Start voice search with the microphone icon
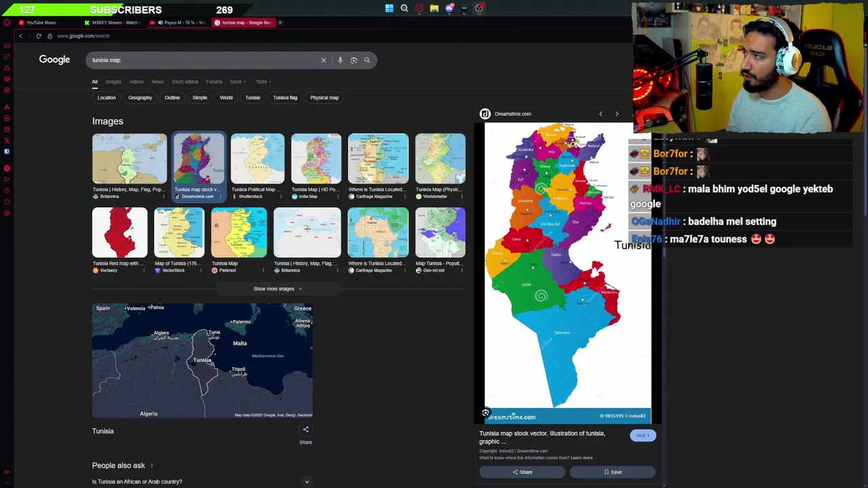 pyautogui.click(x=340, y=60)
